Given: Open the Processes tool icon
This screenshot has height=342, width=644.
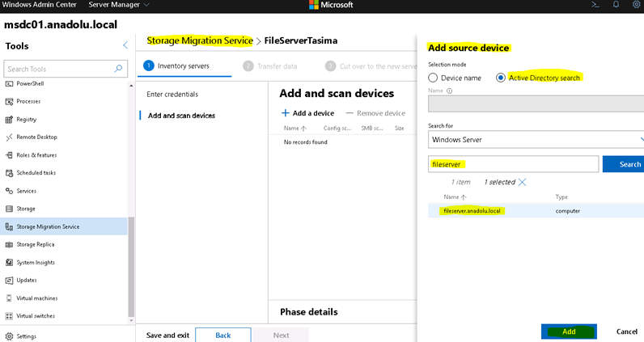Looking at the screenshot, I should (x=9, y=101).
